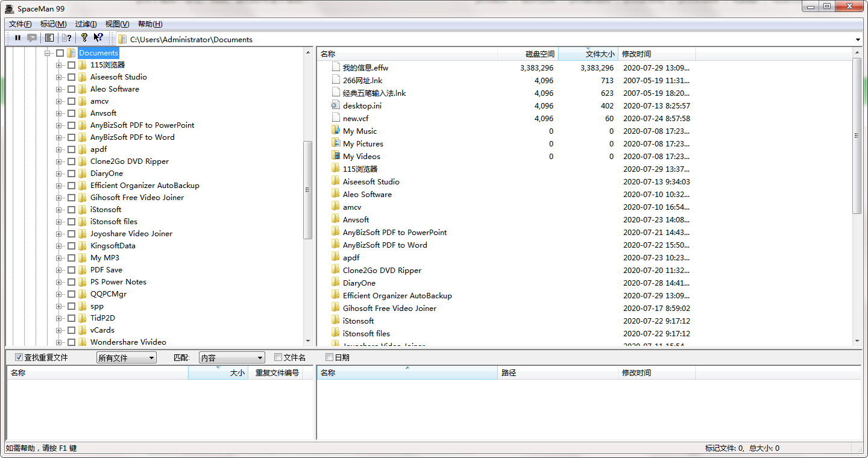Click the text lines toolbar icon

(x=49, y=38)
